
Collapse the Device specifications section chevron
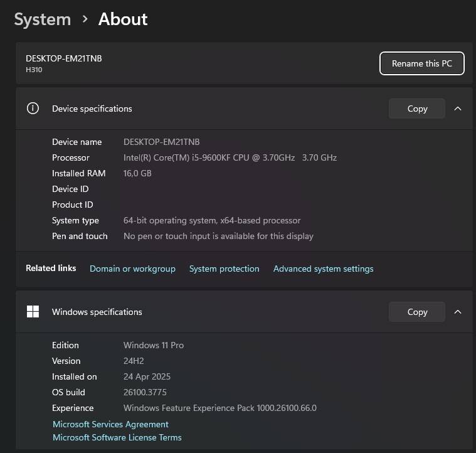coord(458,109)
